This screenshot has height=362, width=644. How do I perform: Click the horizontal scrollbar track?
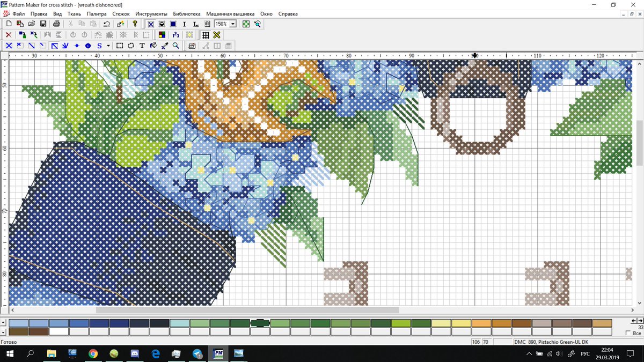tap(483, 310)
